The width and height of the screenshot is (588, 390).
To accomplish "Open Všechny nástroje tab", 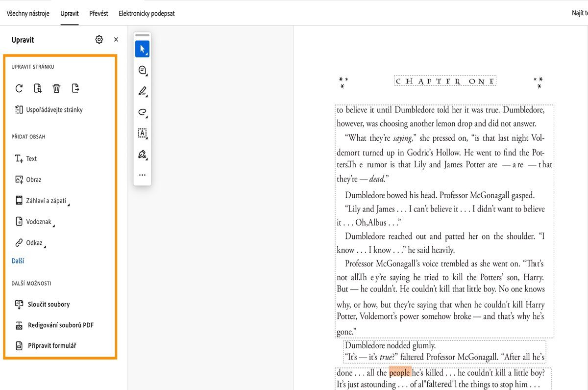I will pos(28,13).
